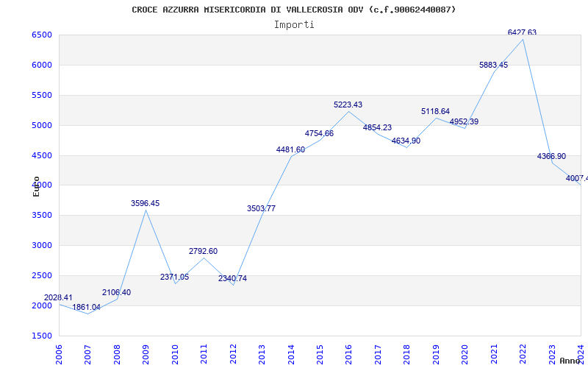This screenshot has height=368, width=588.
Task: Click the data value 2028.41
Action: [x=58, y=298]
